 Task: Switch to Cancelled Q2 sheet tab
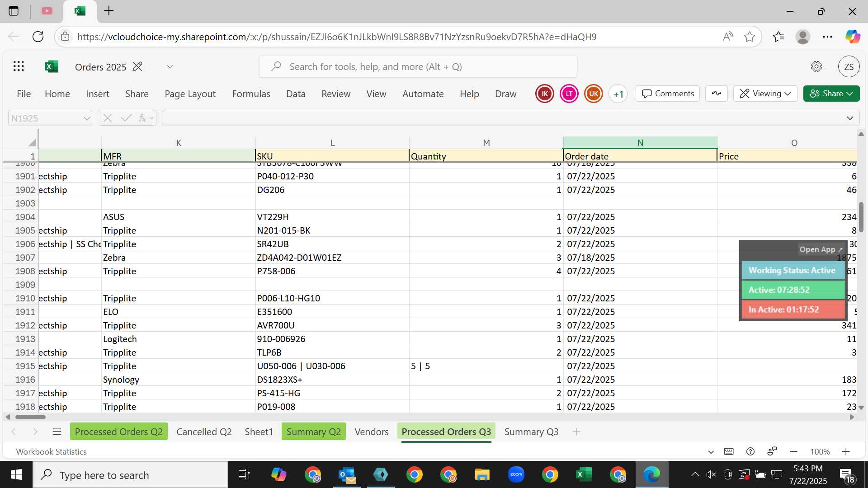click(x=204, y=432)
